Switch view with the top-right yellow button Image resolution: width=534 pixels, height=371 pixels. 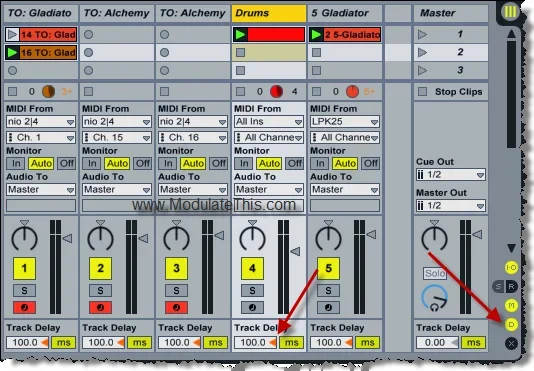tap(510, 12)
